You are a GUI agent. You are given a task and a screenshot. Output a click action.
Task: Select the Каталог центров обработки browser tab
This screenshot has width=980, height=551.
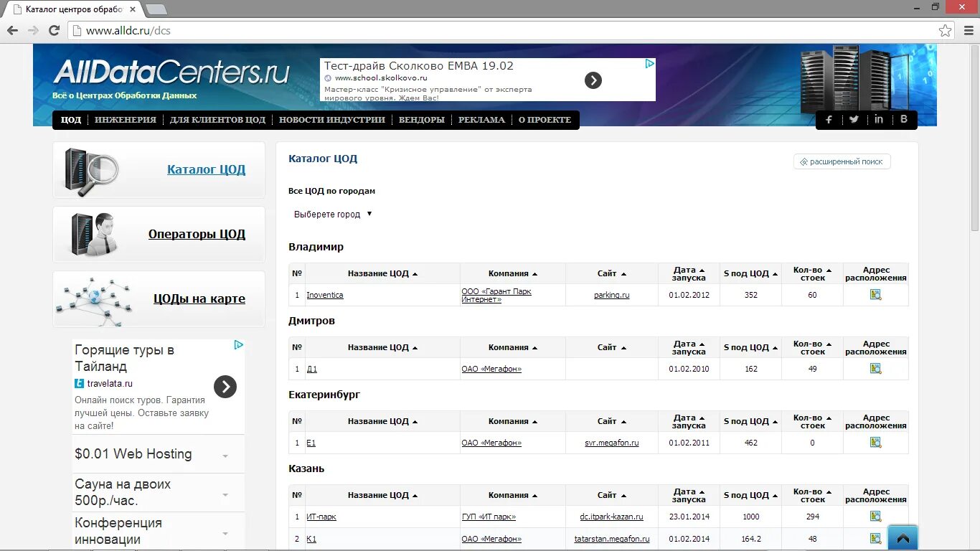74,9
